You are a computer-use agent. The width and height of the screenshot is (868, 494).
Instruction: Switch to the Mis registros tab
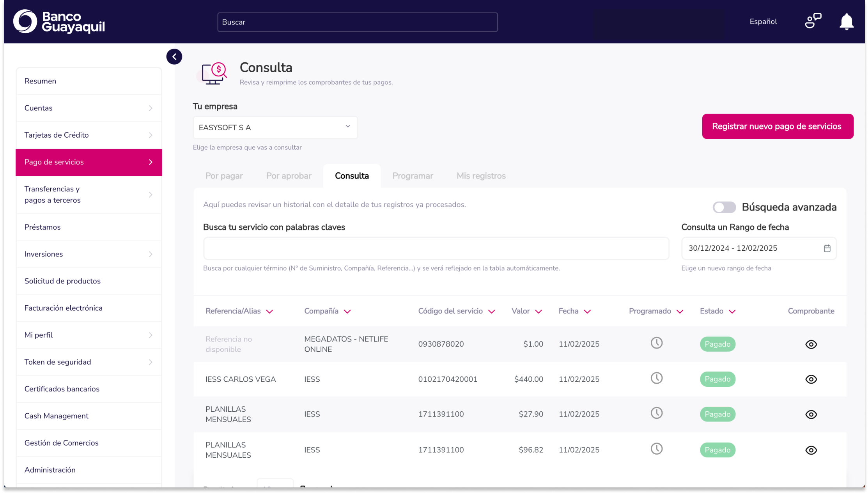click(x=481, y=176)
